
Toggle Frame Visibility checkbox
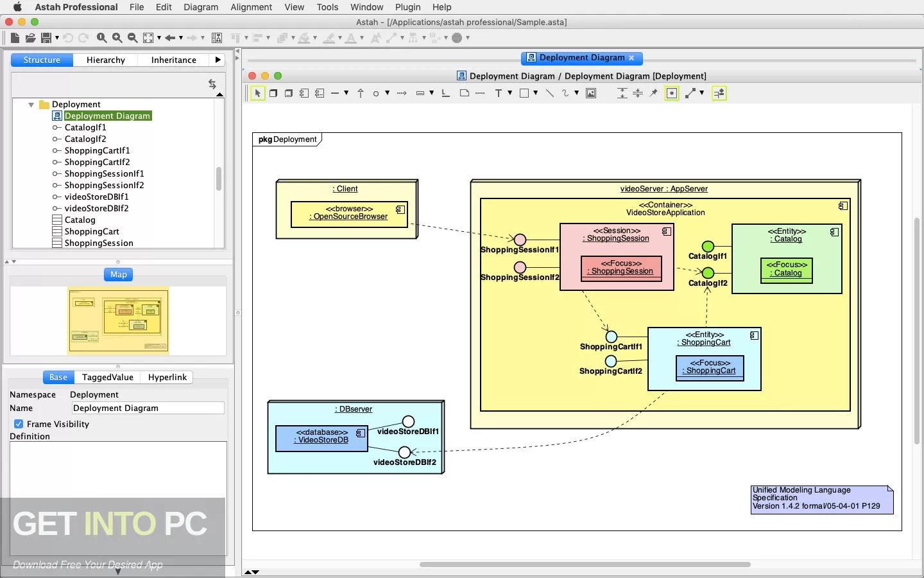19,424
